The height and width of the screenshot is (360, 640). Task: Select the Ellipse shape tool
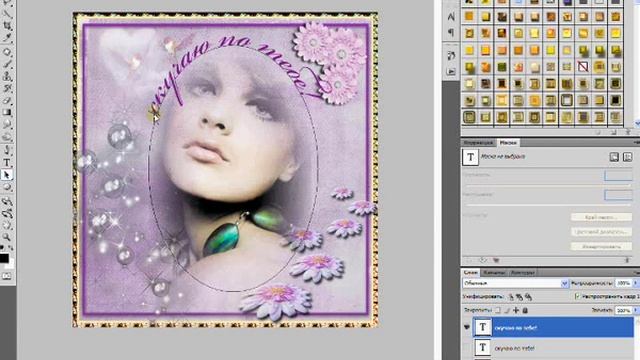coord(7,187)
